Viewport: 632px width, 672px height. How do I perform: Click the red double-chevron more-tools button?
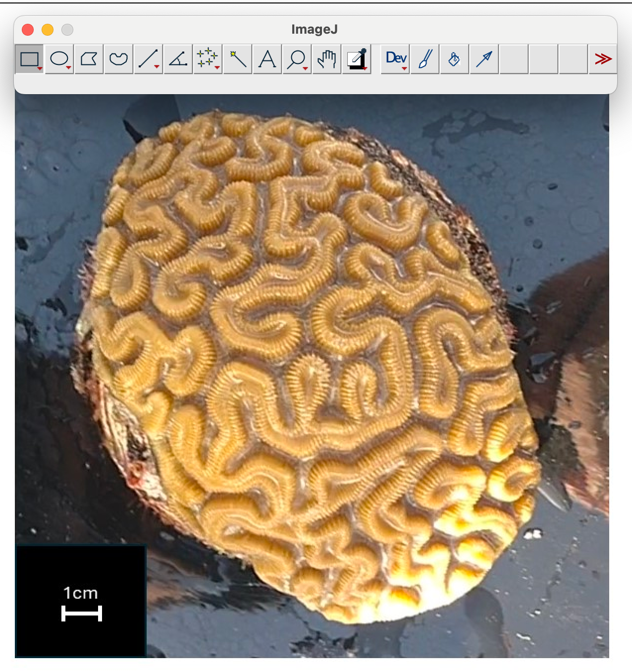click(x=603, y=58)
